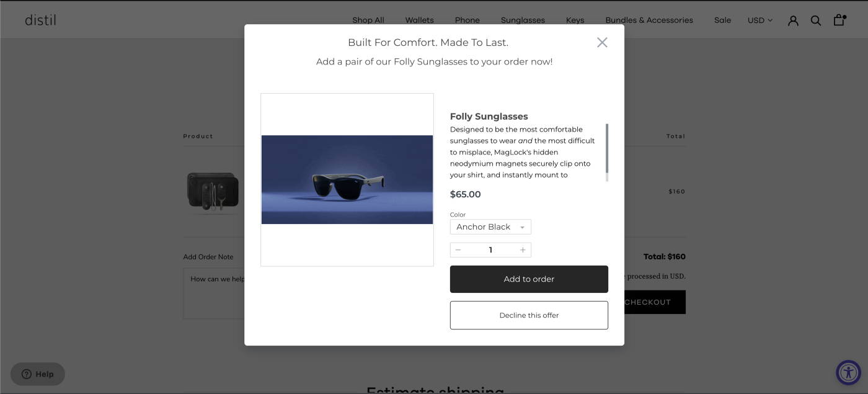Open the accessibility widget icon

848,373
